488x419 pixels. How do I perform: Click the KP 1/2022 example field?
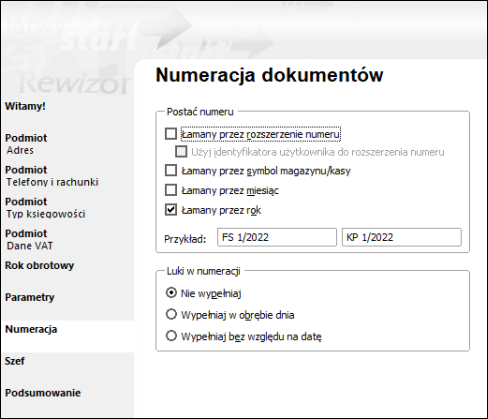(x=402, y=237)
